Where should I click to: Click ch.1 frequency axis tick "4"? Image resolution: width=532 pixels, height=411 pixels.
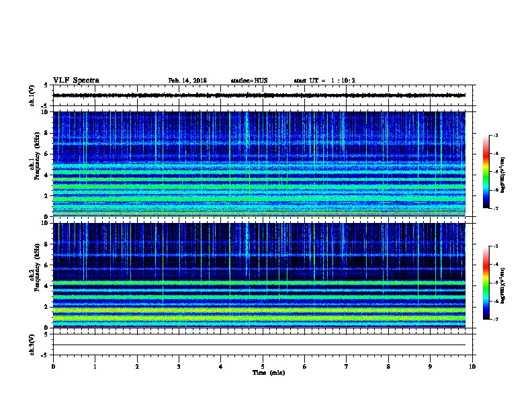[x=47, y=175]
